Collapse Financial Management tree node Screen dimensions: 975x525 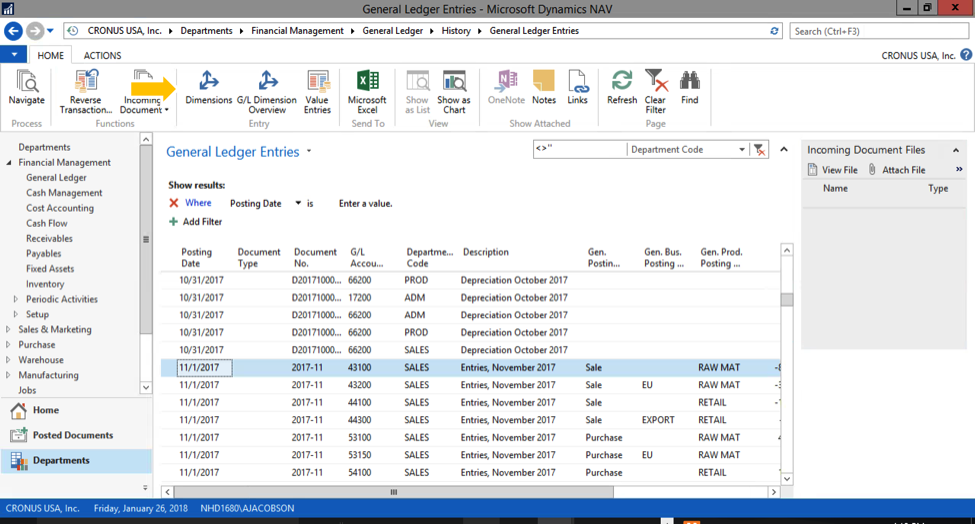9,162
